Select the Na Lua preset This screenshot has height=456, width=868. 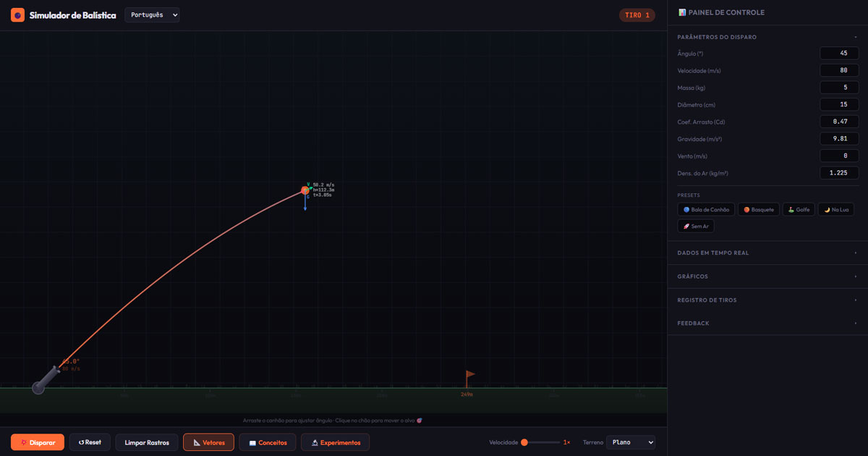(x=836, y=209)
